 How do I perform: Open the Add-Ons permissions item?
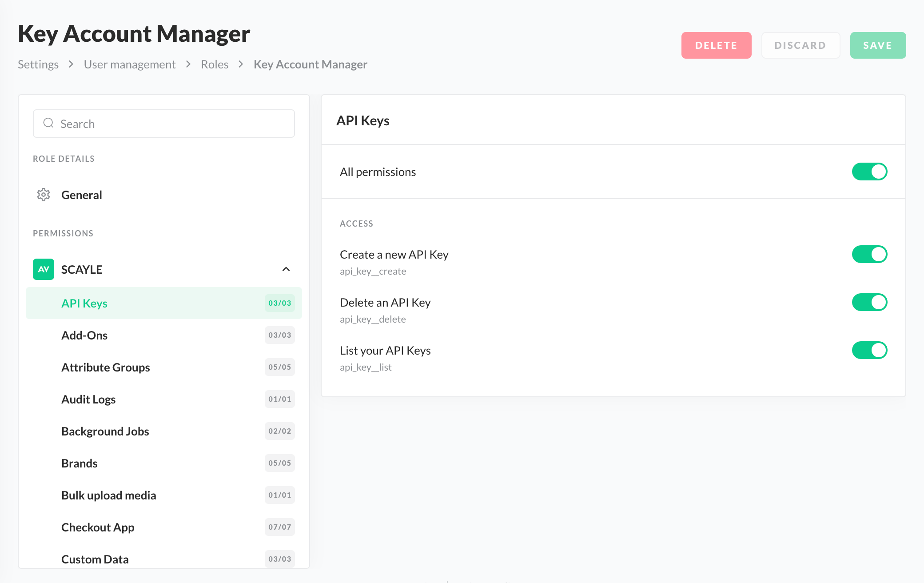[84, 335]
